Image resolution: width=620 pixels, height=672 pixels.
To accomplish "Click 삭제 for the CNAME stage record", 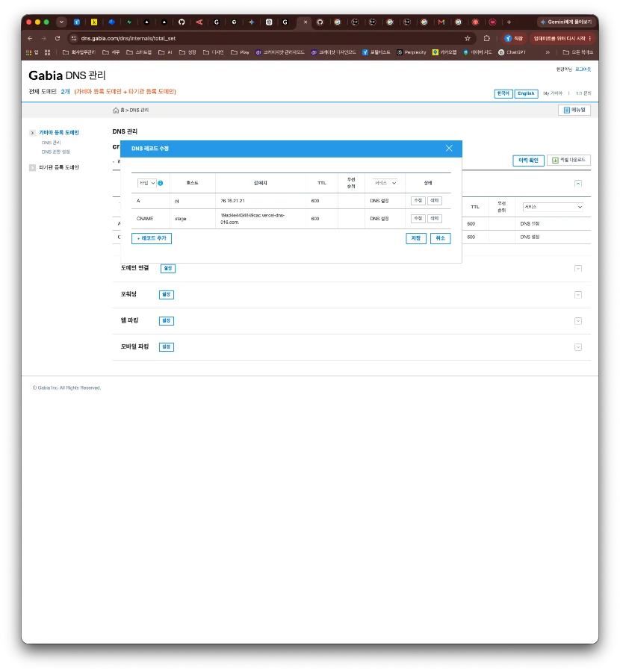I will click(x=434, y=219).
